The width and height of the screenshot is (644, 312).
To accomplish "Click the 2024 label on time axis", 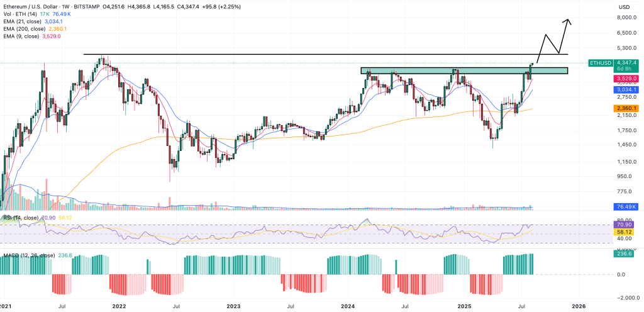I will [x=347, y=306].
